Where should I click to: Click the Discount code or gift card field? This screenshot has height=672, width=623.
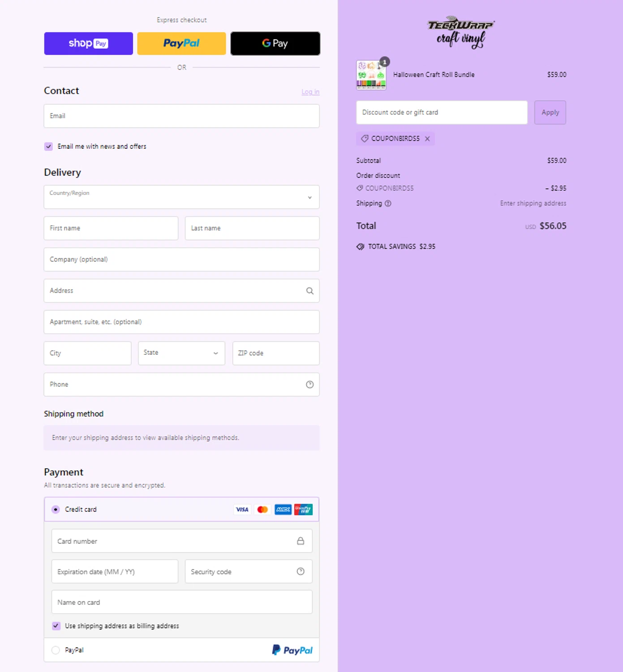coord(442,112)
